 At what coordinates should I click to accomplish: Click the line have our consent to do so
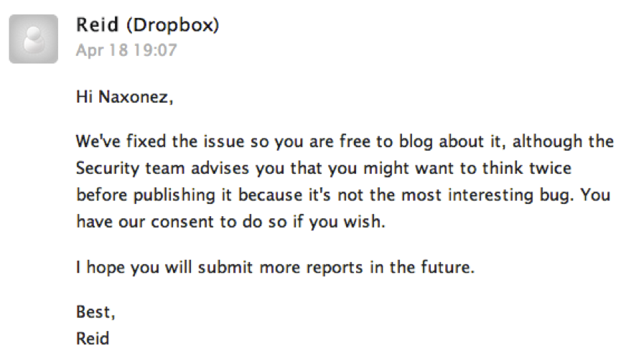click(x=230, y=222)
